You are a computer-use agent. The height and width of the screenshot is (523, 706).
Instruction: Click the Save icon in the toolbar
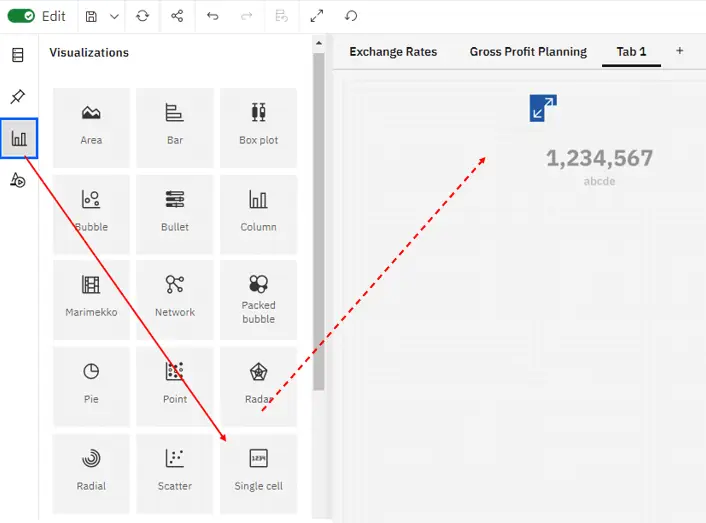pos(91,17)
